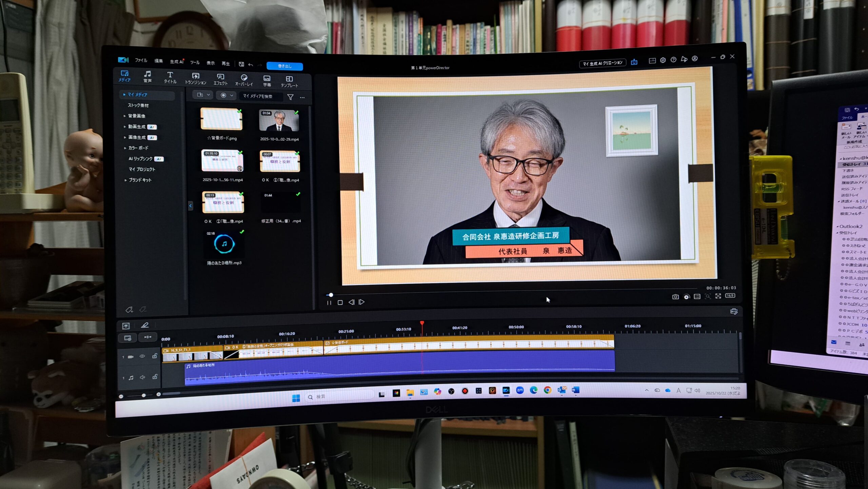The height and width of the screenshot is (489, 868).
Task: Mute audio track 1 speaker icon
Action: click(142, 377)
